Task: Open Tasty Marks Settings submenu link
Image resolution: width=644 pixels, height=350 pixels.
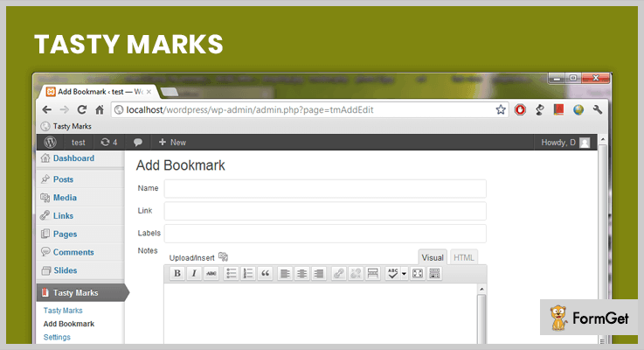Action: pos(57,337)
